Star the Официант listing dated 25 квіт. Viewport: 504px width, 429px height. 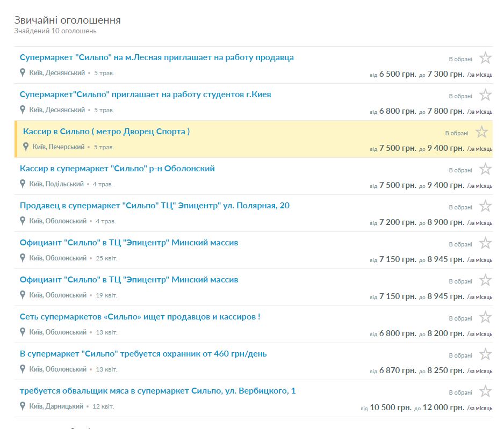click(x=485, y=243)
